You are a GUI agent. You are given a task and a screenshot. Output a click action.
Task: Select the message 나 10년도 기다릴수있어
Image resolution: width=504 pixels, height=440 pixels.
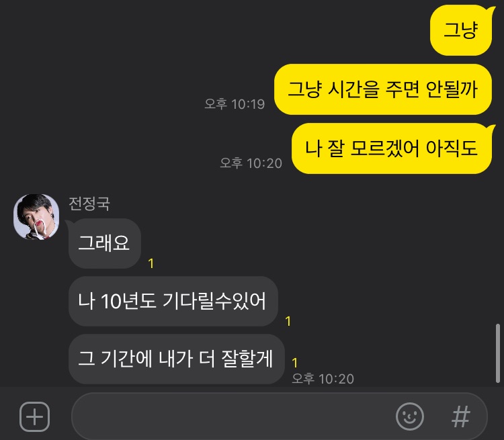tap(173, 301)
